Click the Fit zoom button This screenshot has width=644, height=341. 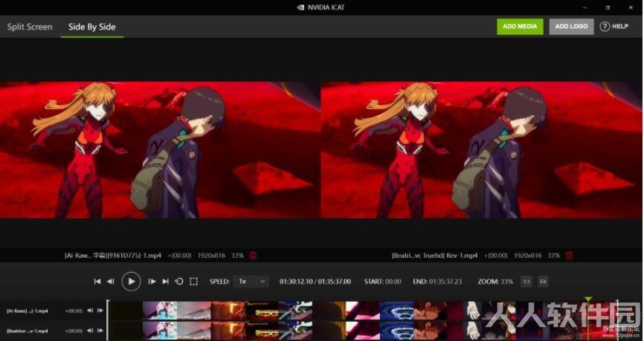(x=543, y=282)
